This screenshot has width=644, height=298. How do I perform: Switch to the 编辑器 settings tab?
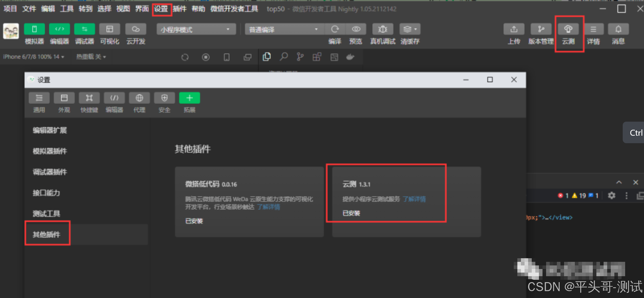coord(114,98)
